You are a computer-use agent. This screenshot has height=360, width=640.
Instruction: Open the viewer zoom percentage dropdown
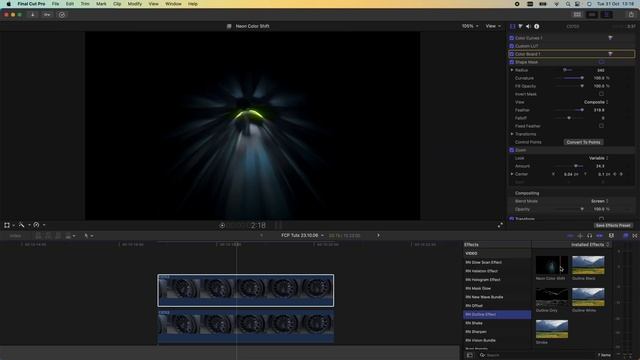click(470, 26)
